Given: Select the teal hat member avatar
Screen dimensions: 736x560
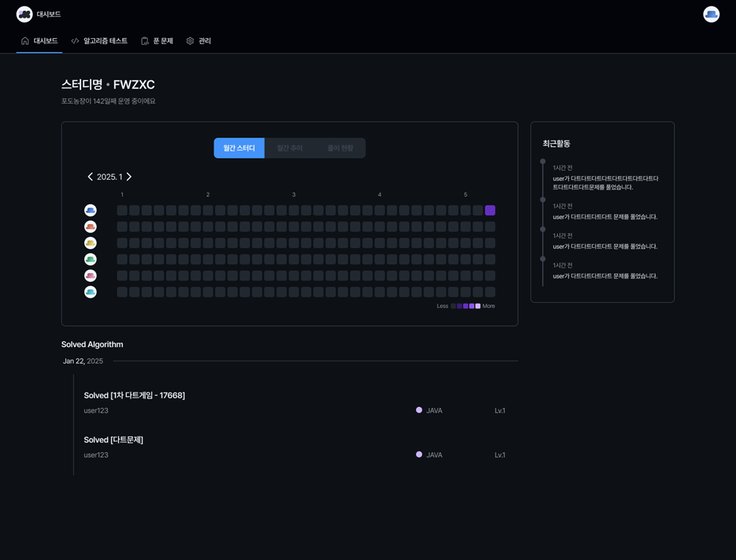Looking at the screenshot, I should (90, 292).
